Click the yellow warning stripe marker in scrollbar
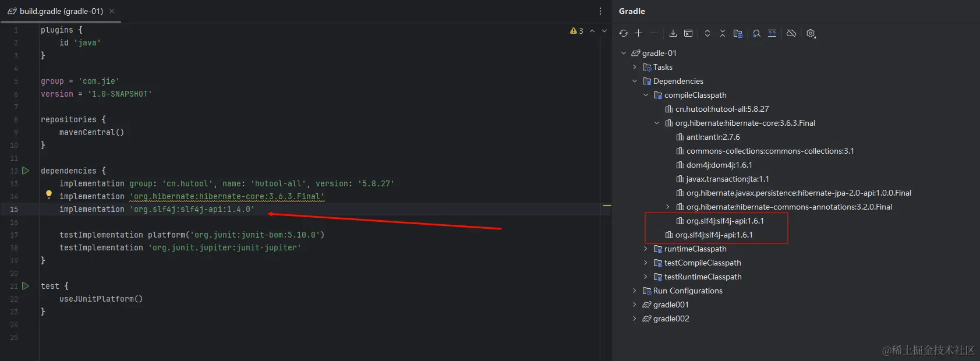The width and height of the screenshot is (980, 361). point(607,206)
